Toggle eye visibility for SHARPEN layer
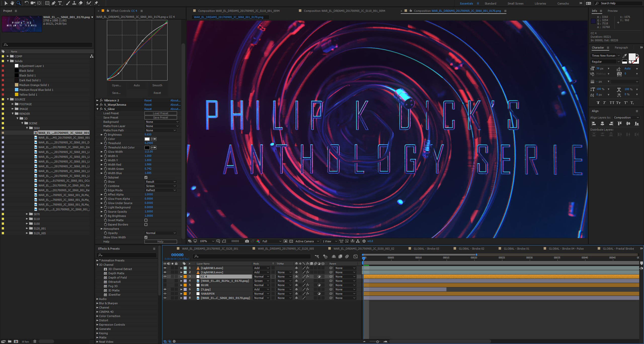Image resolution: width=644 pixels, height=344 pixels. [165, 294]
